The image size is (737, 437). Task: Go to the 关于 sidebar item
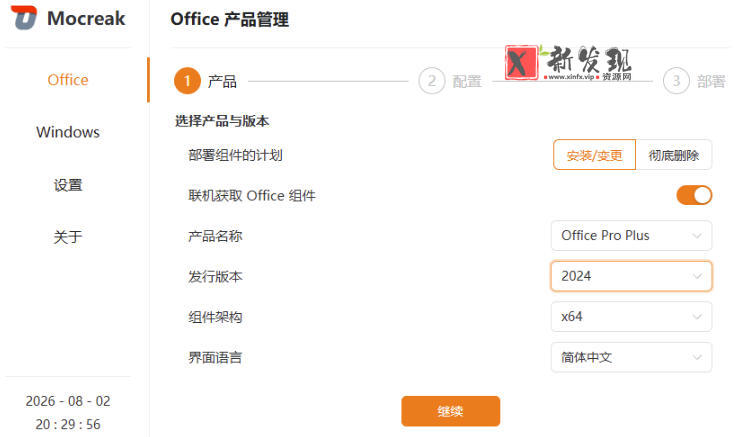[68, 237]
